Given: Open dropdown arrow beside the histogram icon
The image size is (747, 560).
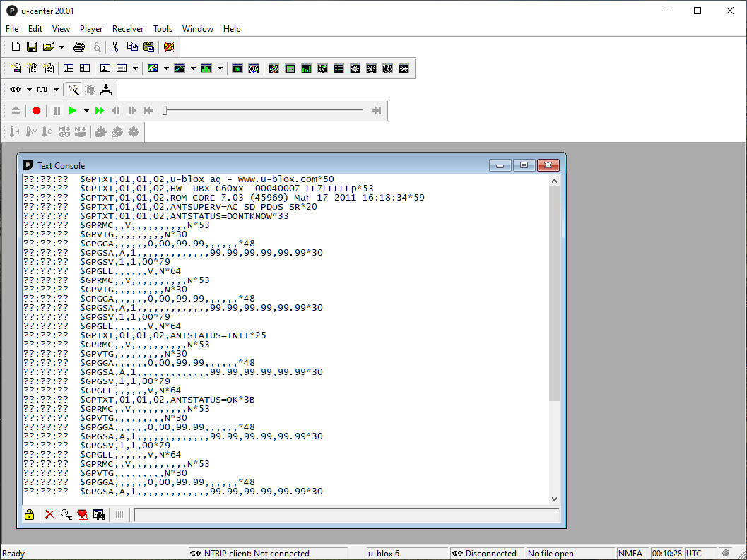Looking at the screenshot, I should click(x=220, y=68).
